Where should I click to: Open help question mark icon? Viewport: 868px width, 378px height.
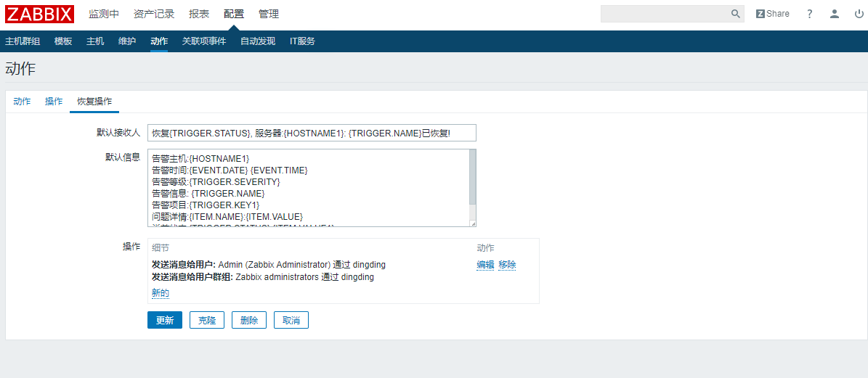[810, 14]
